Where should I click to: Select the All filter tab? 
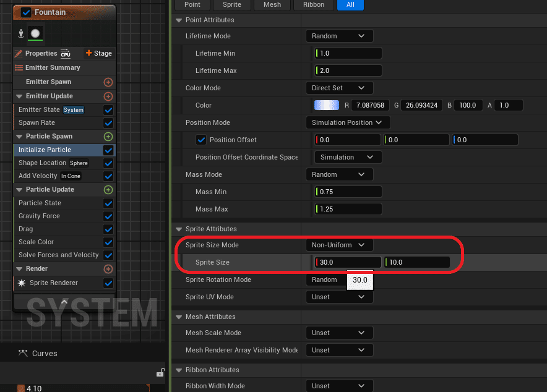point(351,5)
